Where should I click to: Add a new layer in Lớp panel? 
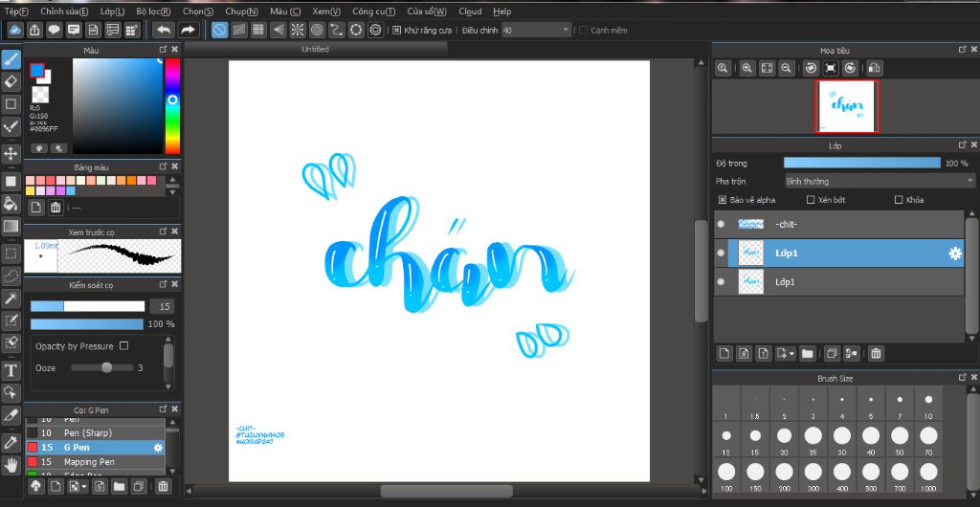click(724, 353)
